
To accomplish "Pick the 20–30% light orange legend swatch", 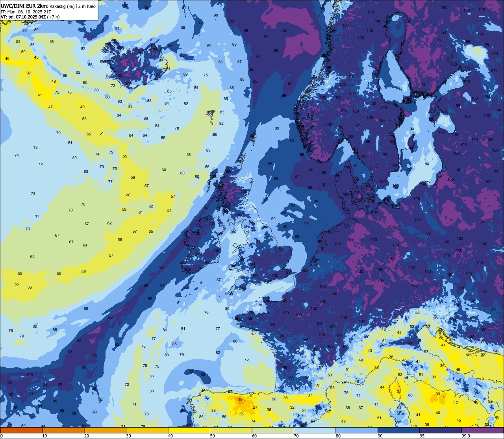I will click(105, 430).
